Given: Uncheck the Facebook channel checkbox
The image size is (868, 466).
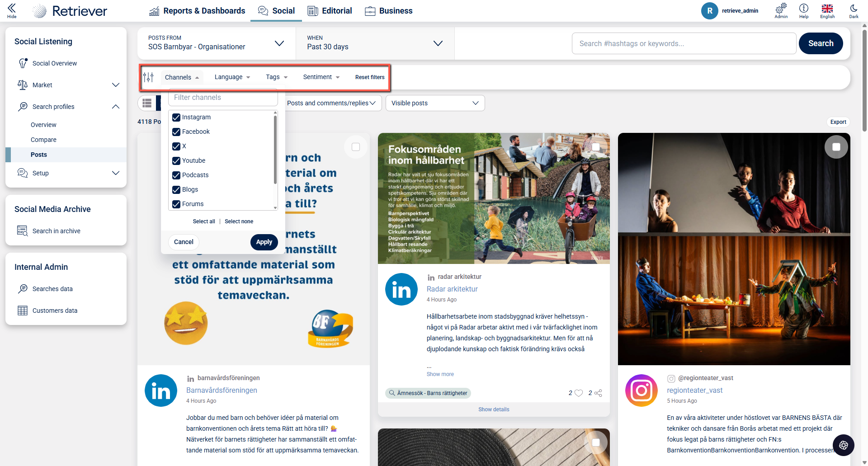Looking at the screenshot, I should click(x=176, y=132).
